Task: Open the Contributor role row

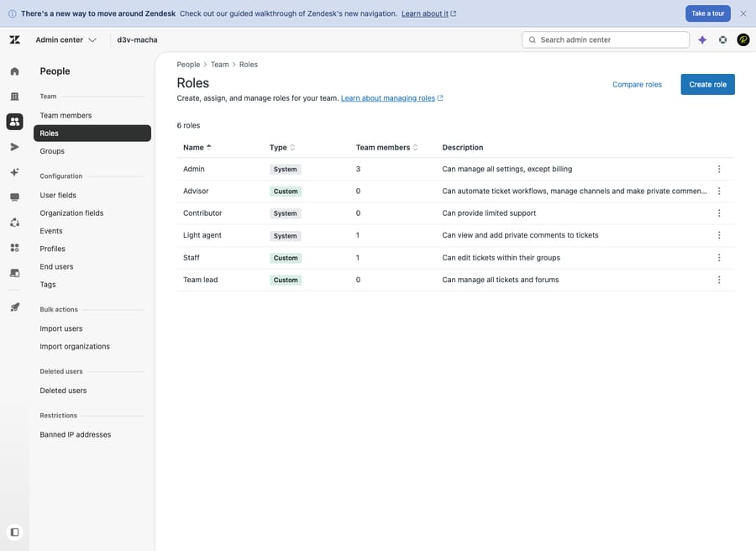Action: [x=455, y=213]
